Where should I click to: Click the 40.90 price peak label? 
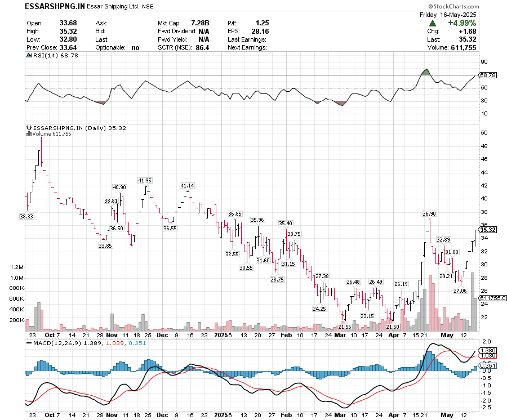pyautogui.click(x=119, y=187)
